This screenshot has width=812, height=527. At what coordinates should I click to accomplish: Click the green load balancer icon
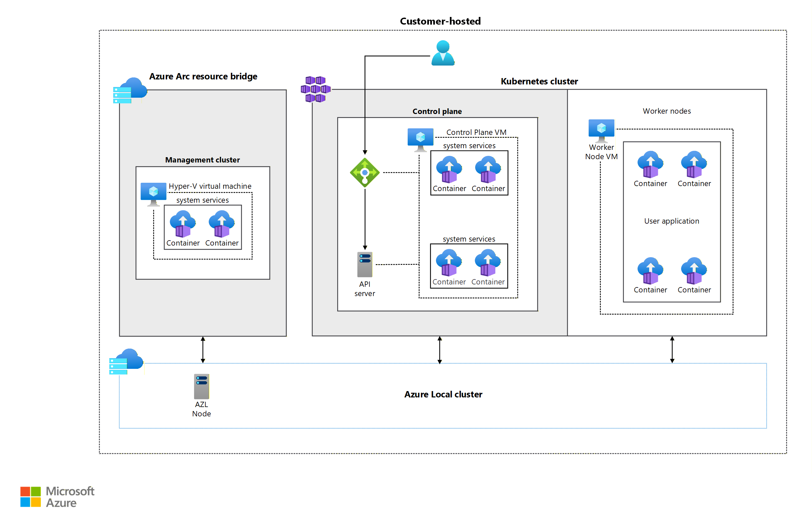pos(365,172)
